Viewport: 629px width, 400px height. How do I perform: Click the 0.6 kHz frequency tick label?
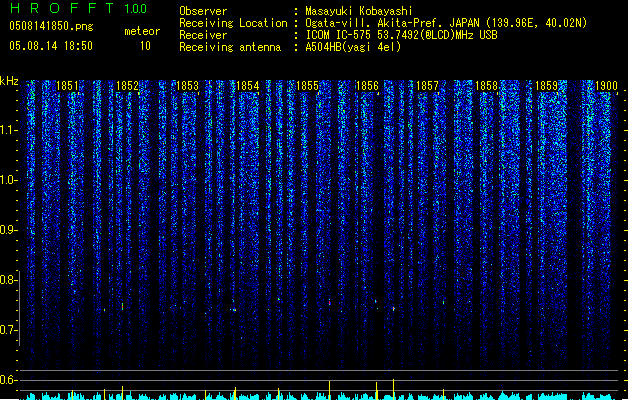[x=9, y=380]
